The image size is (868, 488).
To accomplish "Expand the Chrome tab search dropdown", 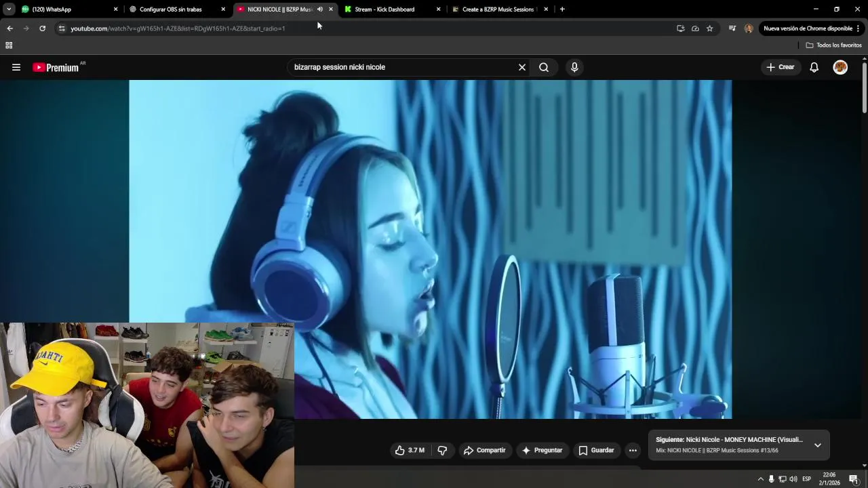I will 9,9.
